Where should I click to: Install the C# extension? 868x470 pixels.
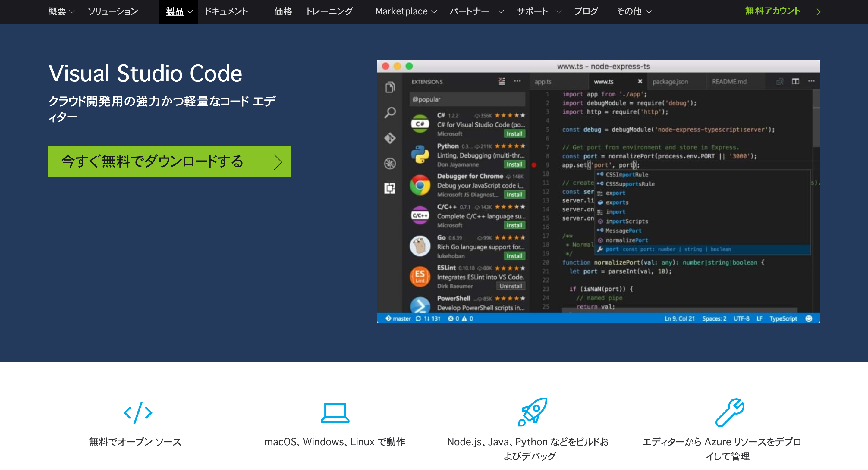pos(514,134)
